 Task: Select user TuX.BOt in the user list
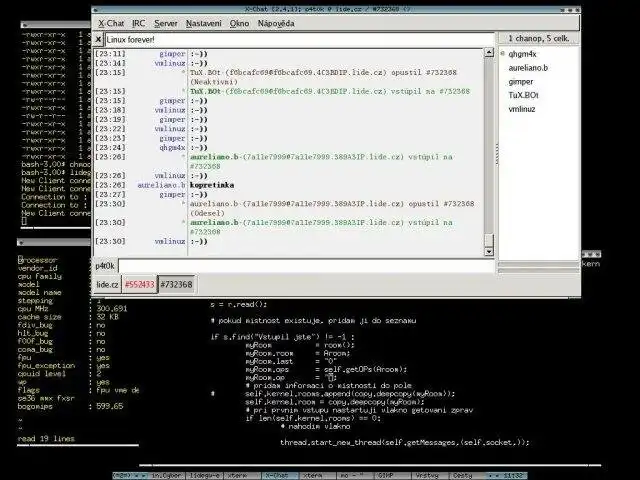tap(523, 95)
